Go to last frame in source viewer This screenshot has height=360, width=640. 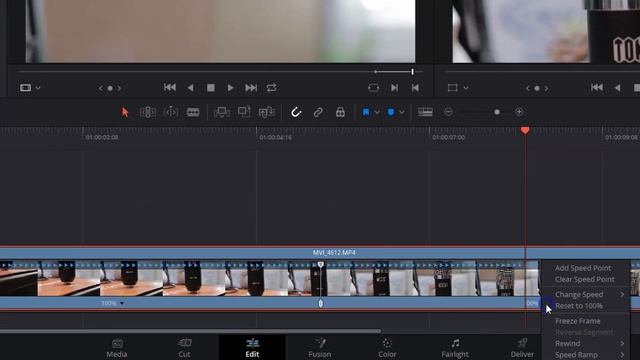click(251, 88)
